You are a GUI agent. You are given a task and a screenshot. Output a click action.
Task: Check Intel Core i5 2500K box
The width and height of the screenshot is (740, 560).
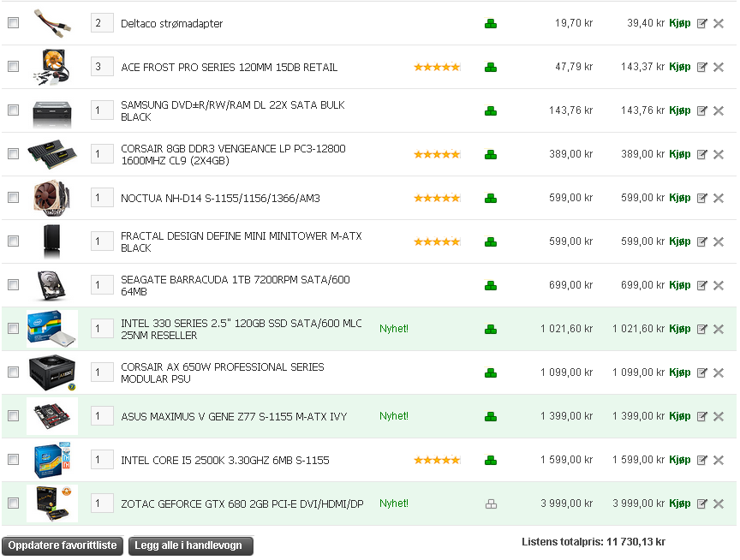point(13,459)
